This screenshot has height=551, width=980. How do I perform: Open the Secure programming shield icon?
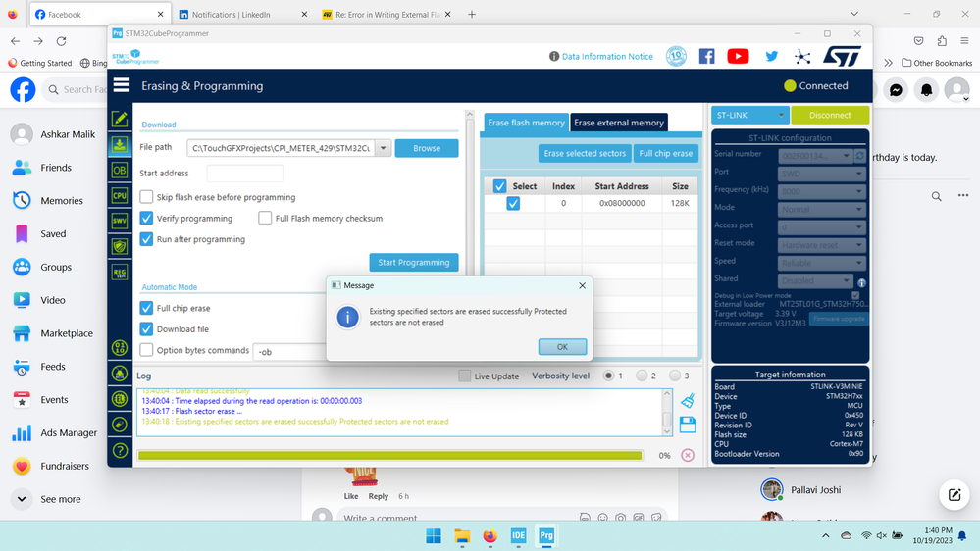coord(120,246)
